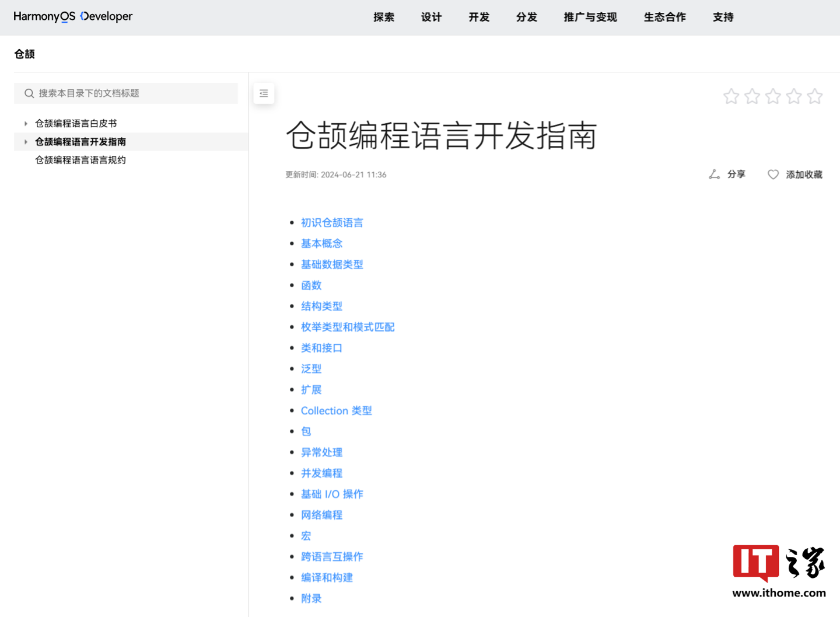The height and width of the screenshot is (617, 840).
Task: Click the sidebar search input field
Action: [126, 93]
